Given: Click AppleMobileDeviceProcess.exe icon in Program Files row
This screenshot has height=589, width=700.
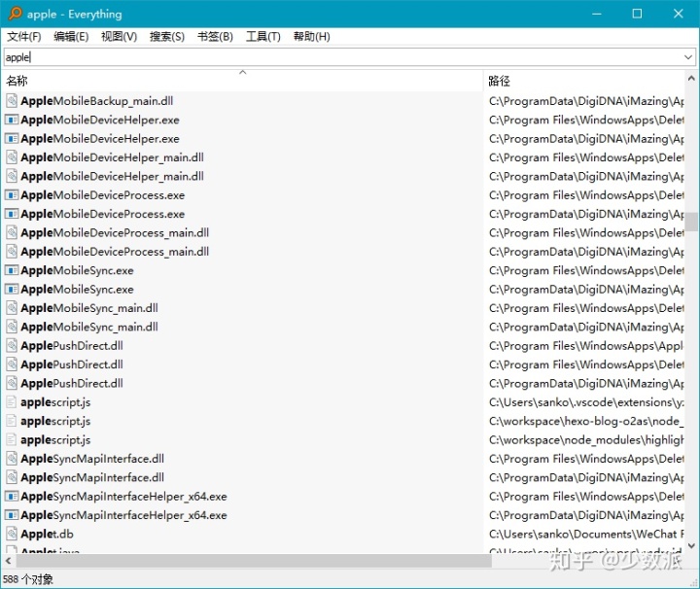Looking at the screenshot, I should [x=12, y=195].
